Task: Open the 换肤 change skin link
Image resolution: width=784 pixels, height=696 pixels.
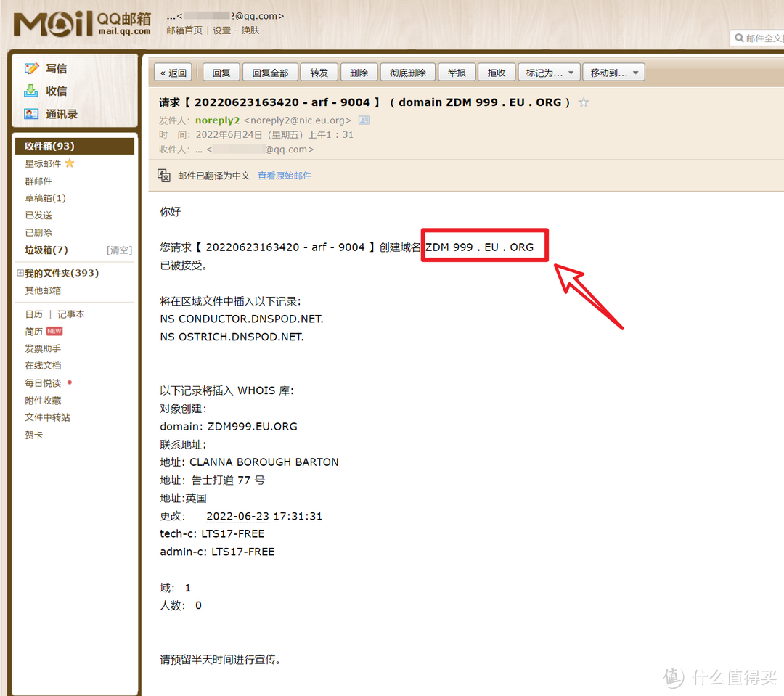Action: pos(250,30)
